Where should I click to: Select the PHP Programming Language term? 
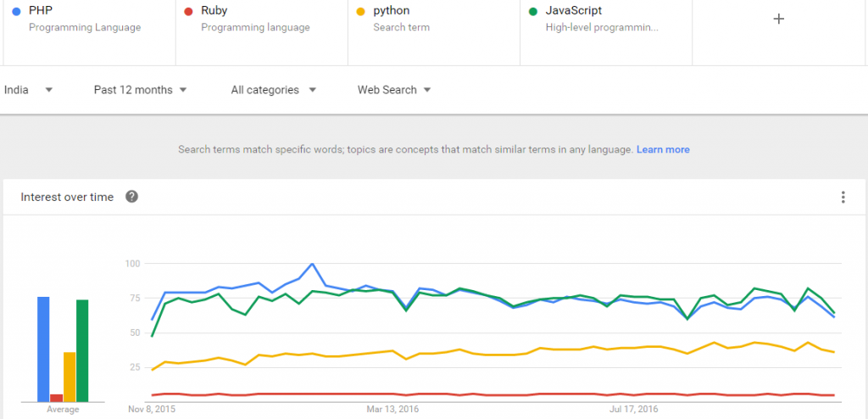tap(90, 32)
